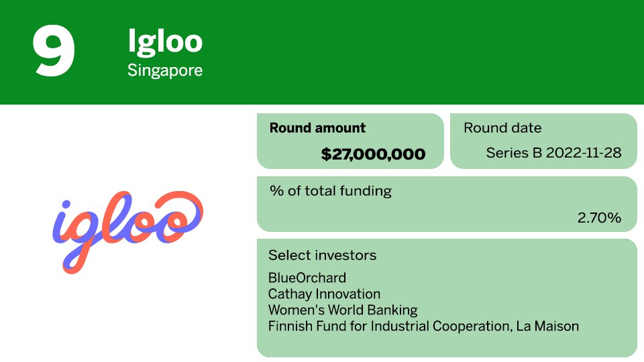Select the 2.70% funding percentage

[x=599, y=218]
